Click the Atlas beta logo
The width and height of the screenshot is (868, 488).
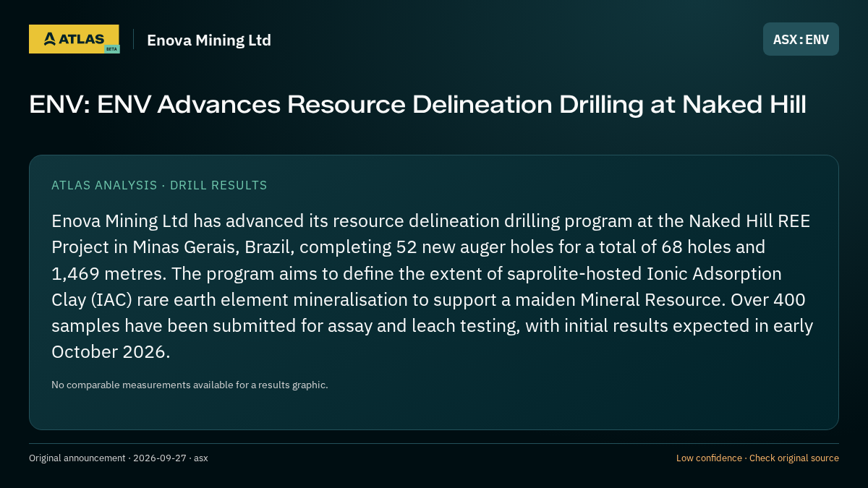[75, 39]
